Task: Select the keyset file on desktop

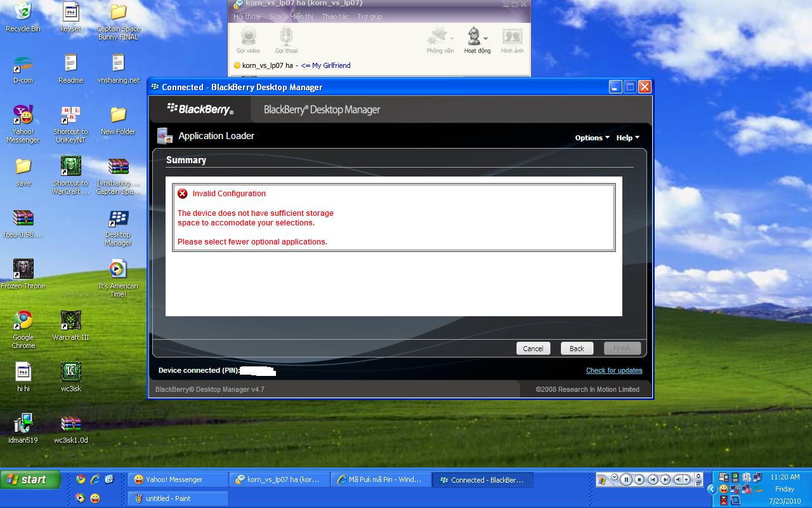Action: 70,17
